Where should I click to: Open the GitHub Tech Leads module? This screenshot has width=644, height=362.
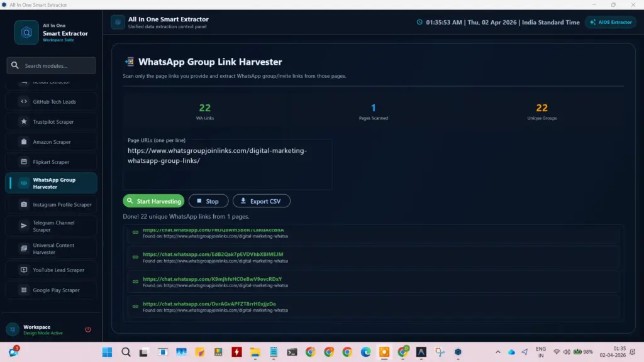click(52, 101)
